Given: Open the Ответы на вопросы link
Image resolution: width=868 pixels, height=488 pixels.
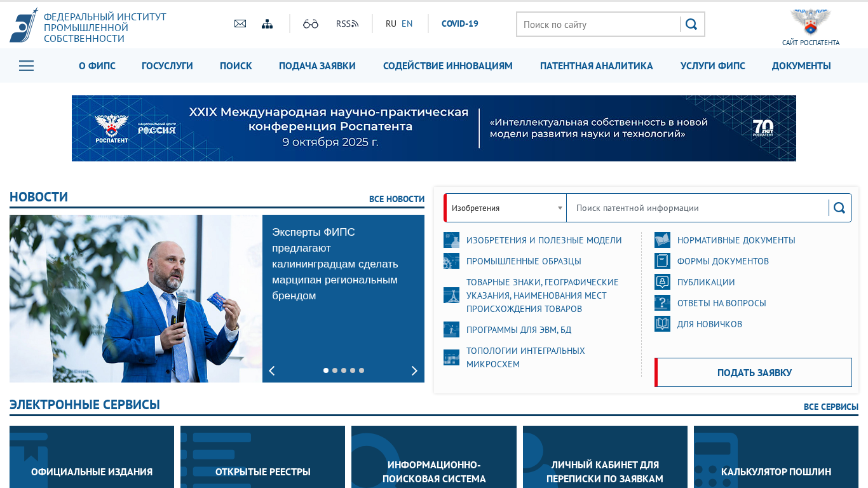Looking at the screenshot, I should (722, 303).
